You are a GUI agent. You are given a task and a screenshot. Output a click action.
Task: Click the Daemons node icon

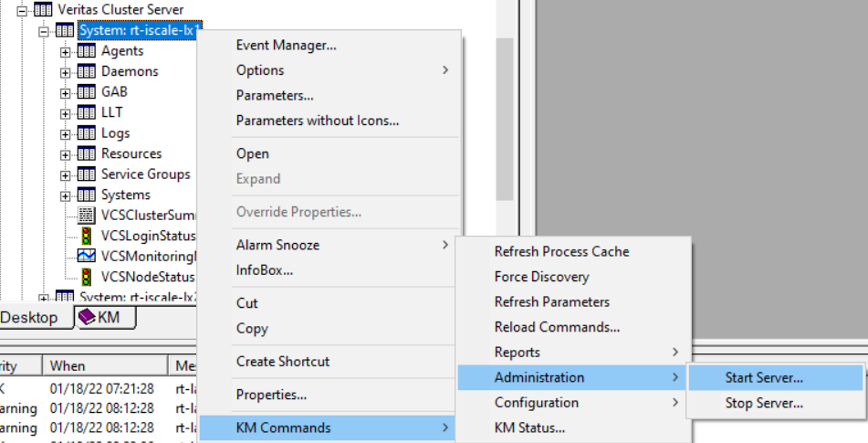87,71
